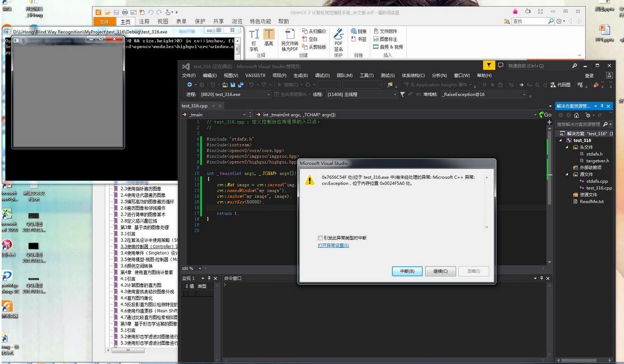Enable 引发此异常类型时中断 checkbox

320,238
